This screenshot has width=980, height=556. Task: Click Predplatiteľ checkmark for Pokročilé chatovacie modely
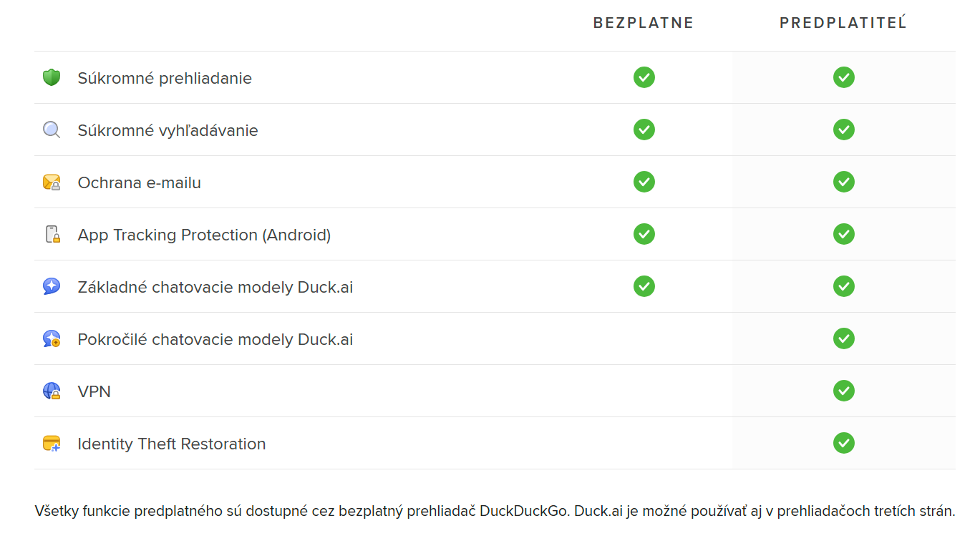[x=844, y=338]
